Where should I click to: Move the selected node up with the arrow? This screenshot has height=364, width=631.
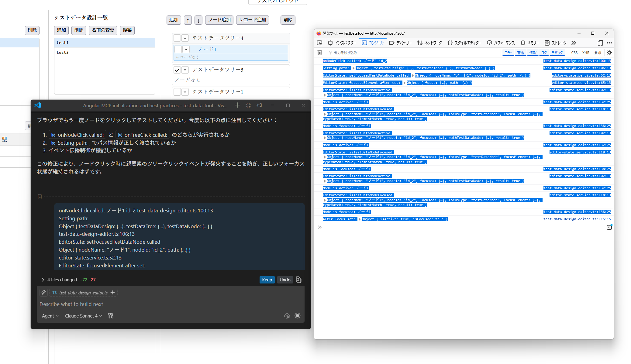(188, 20)
